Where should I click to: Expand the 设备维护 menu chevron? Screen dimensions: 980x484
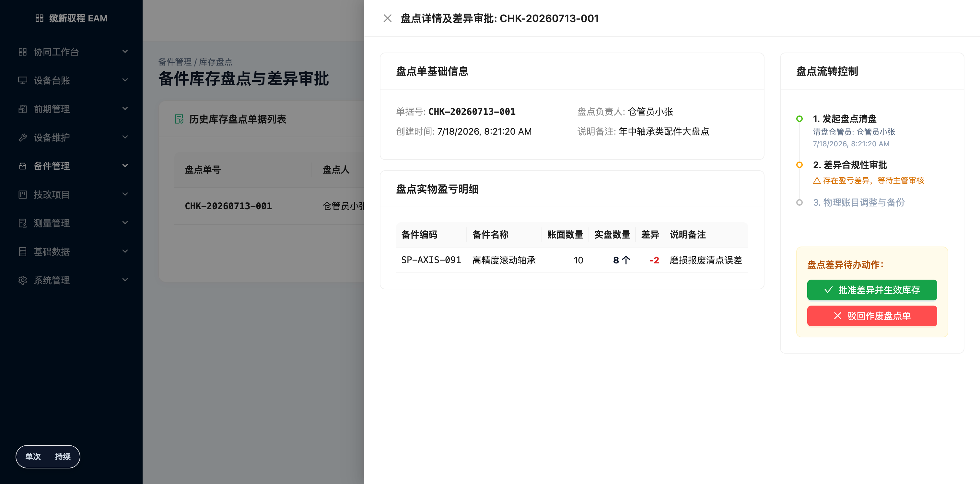(125, 137)
